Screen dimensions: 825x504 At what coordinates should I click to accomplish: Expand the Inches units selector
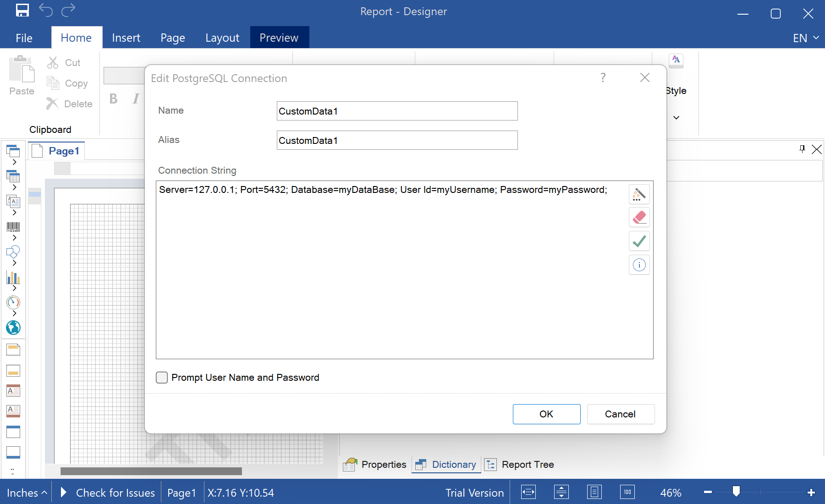click(x=27, y=493)
